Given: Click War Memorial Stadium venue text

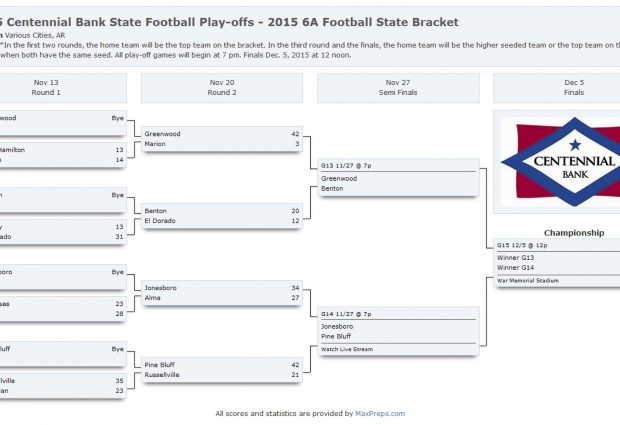Looking at the screenshot, I should tap(527, 280).
